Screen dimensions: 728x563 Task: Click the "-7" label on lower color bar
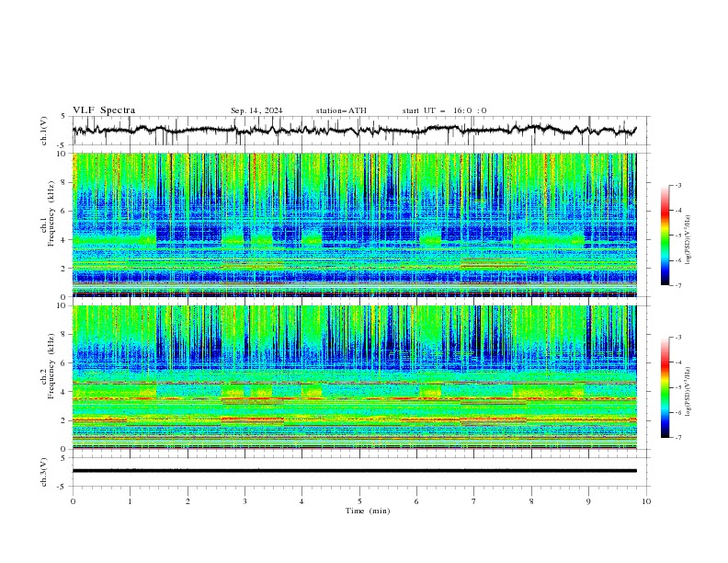click(677, 438)
